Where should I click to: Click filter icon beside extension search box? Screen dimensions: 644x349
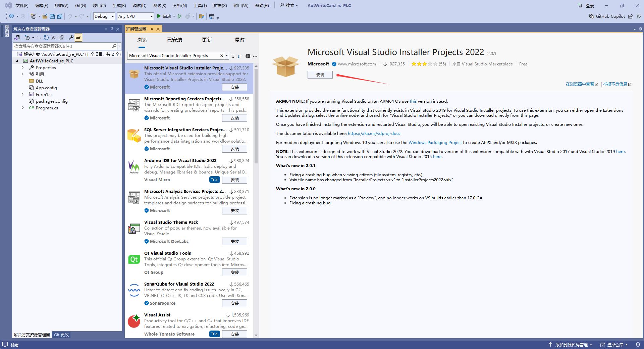tap(233, 56)
